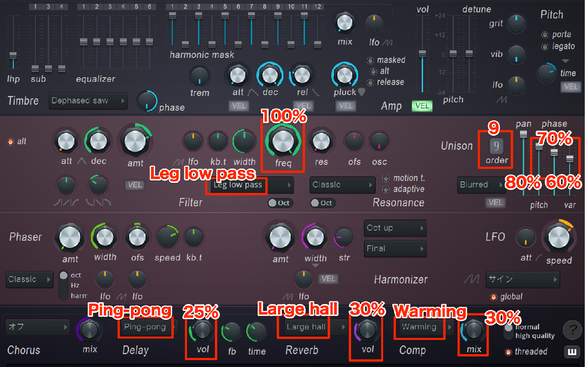Toggle the threaded option
Viewport: 588px width, 367px height.
(x=509, y=352)
